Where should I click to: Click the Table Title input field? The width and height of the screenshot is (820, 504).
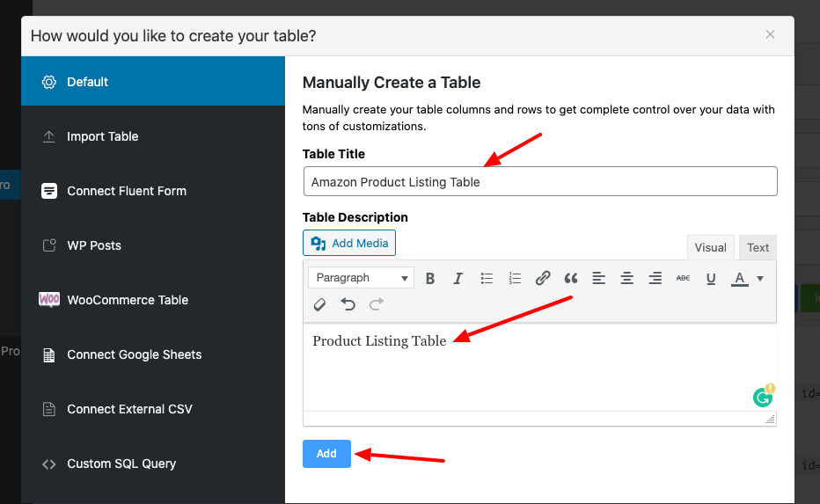[x=539, y=181]
